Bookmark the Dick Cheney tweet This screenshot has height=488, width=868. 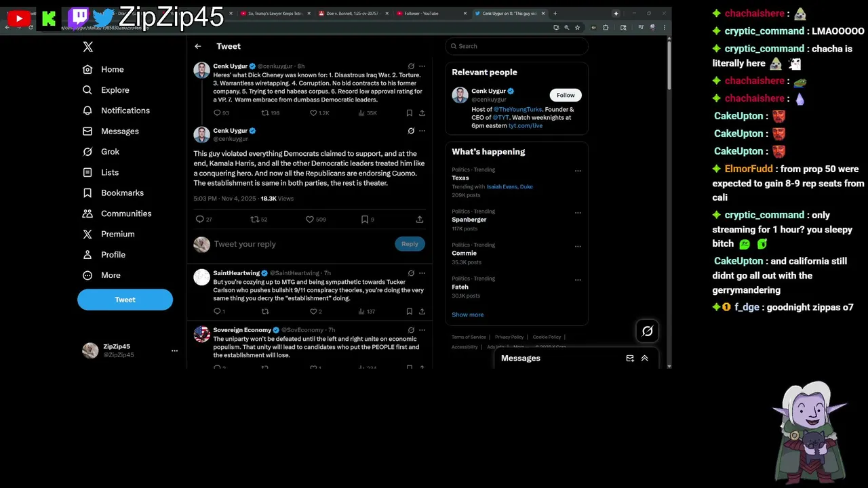(x=409, y=113)
